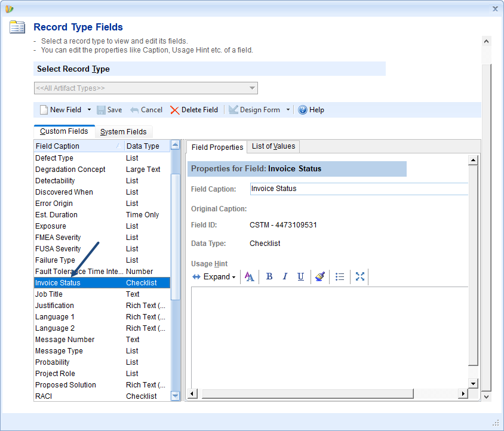Select the FMEA Severity field row
Viewport: 504px width, 431px height.
102,238
